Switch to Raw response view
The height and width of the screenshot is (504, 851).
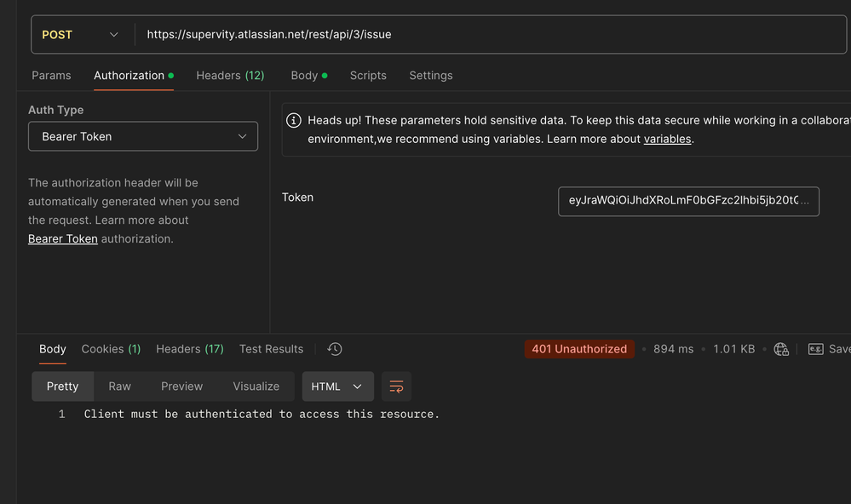coord(119,386)
